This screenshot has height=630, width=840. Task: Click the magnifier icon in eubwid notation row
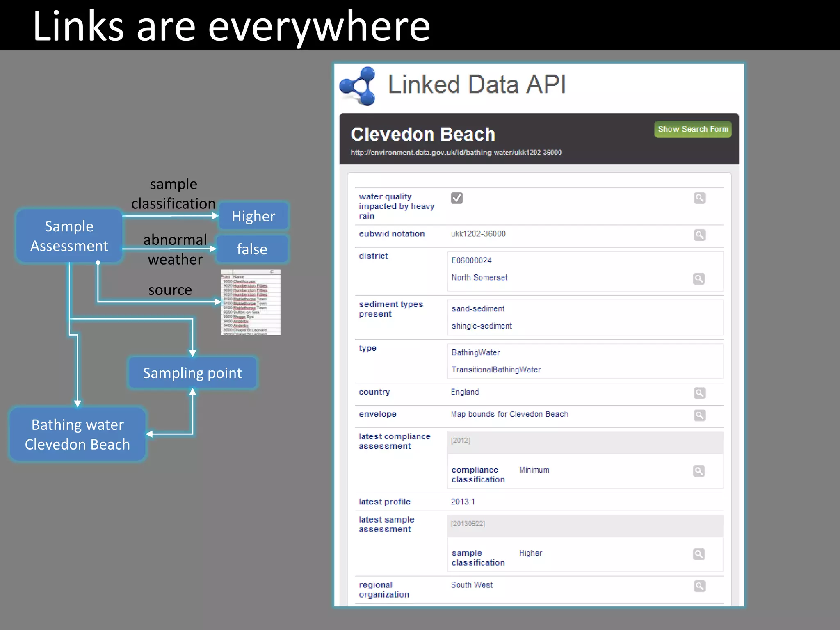[699, 235]
